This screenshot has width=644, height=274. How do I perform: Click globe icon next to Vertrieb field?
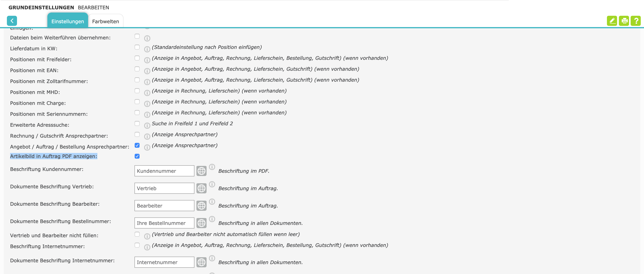click(x=201, y=188)
